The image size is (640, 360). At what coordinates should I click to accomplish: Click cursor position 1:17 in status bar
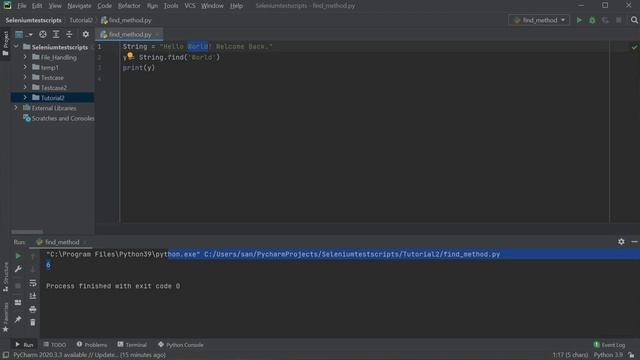(570, 355)
